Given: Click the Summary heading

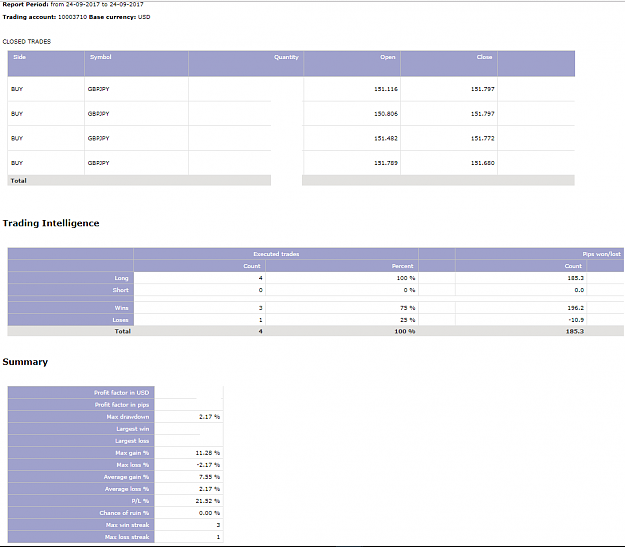Looking at the screenshot, I should [25, 362].
